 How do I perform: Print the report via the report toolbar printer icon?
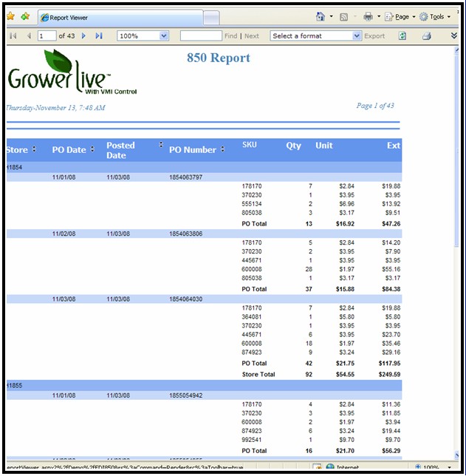tap(426, 35)
